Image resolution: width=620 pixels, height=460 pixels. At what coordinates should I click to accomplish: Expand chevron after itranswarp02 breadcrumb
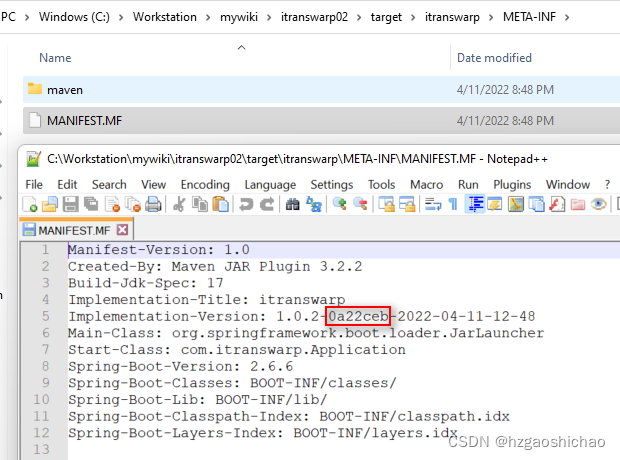(x=359, y=17)
